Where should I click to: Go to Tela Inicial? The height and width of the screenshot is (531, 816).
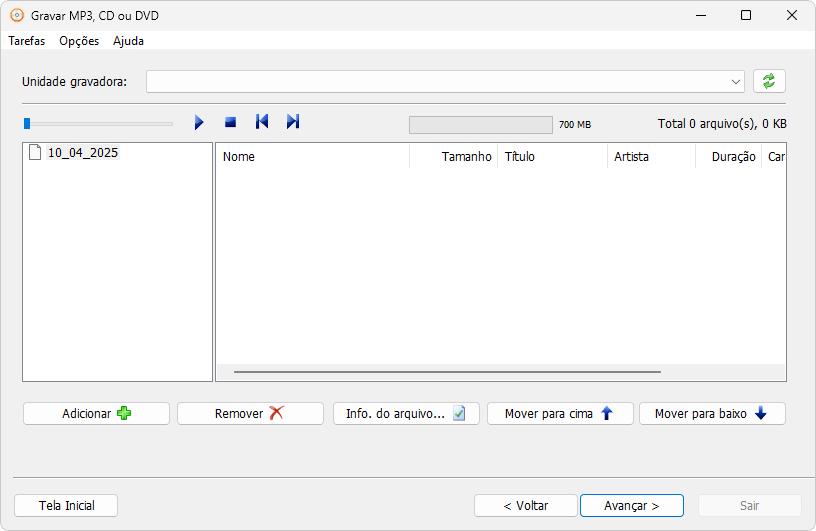[x=66, y=505]
